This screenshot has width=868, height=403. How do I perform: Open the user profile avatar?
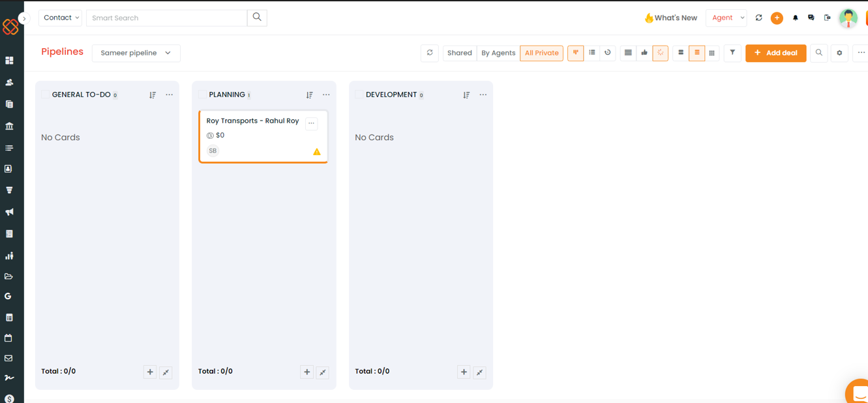848,18
